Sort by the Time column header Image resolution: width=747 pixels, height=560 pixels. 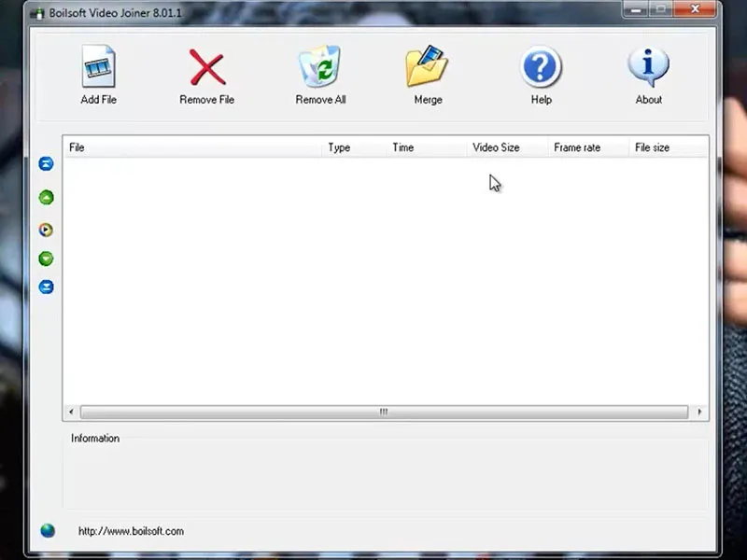point(427,147)
